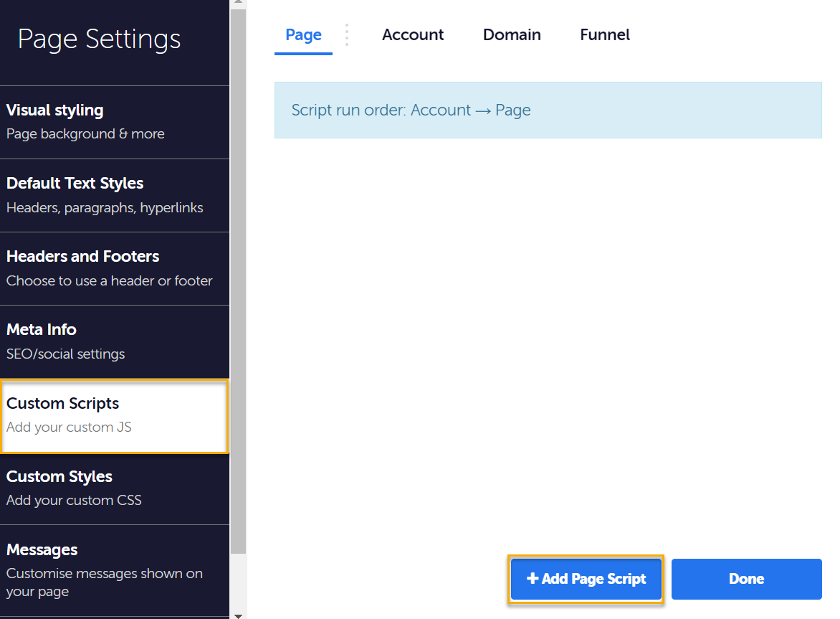
Task: Click the sidebar's vertical scrollbar thumb
Action: [x=238, y=280]
